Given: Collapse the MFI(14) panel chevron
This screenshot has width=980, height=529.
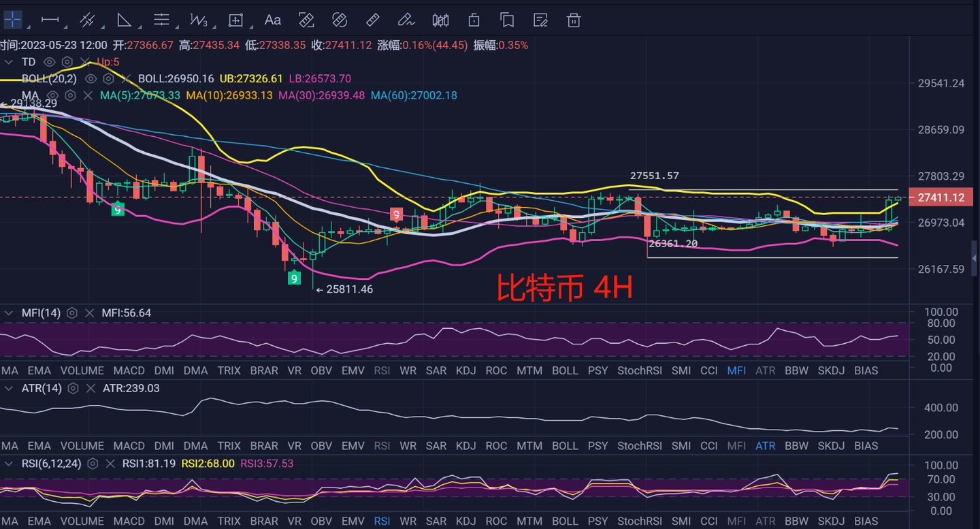Looking at the screenshot, I should (x=9, y=313).
